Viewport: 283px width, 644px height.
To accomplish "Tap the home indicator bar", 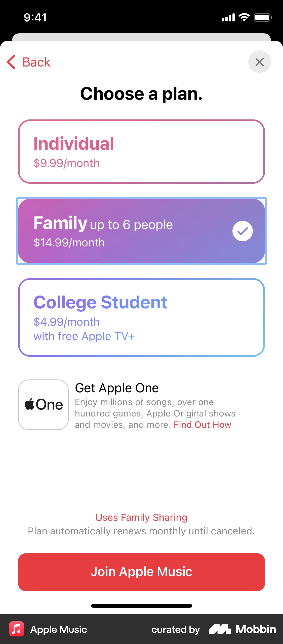I will pyautogui.click(x=141, y=606).
